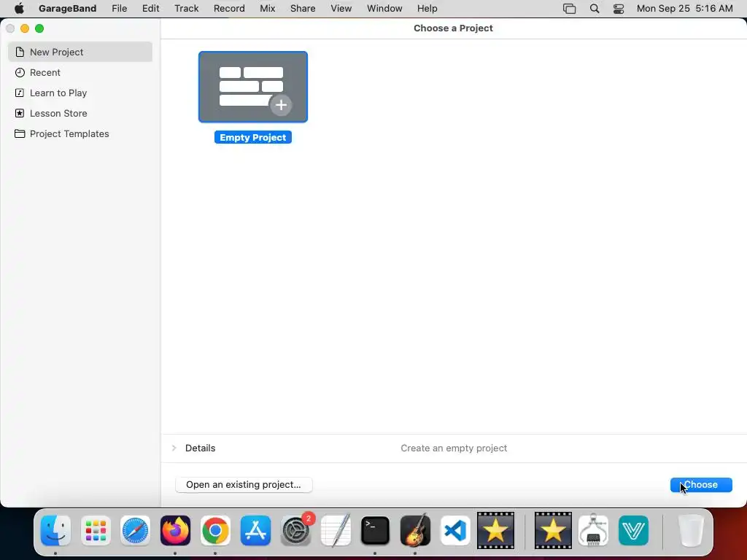Minimize the window with the yellow button
Viewport: 747px width, 560px height.
tap(25, 28)
